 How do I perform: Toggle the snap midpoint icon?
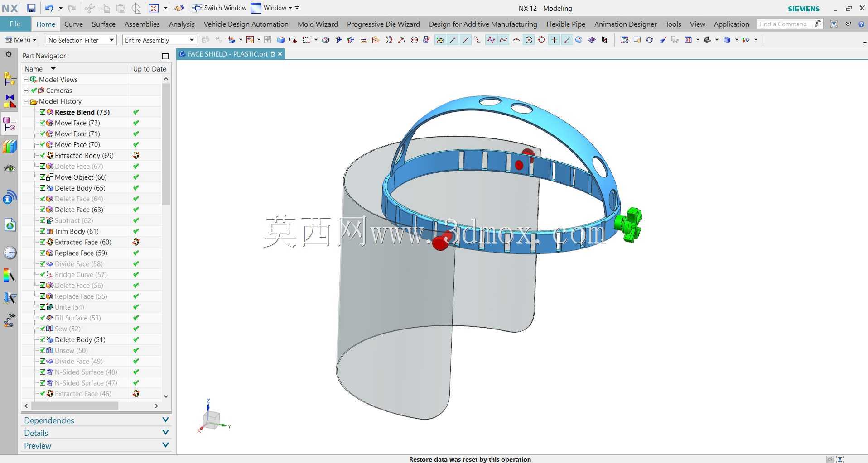pyautogui.click(x=465, y=40)
